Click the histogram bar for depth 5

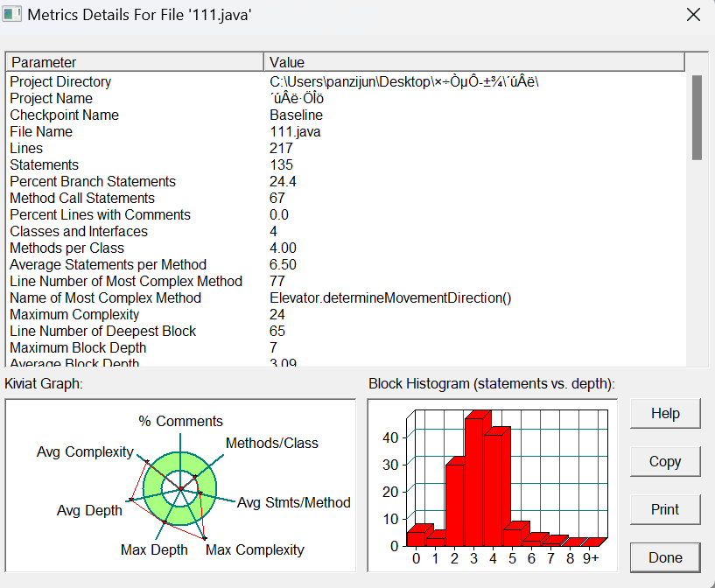click(513, 537)
